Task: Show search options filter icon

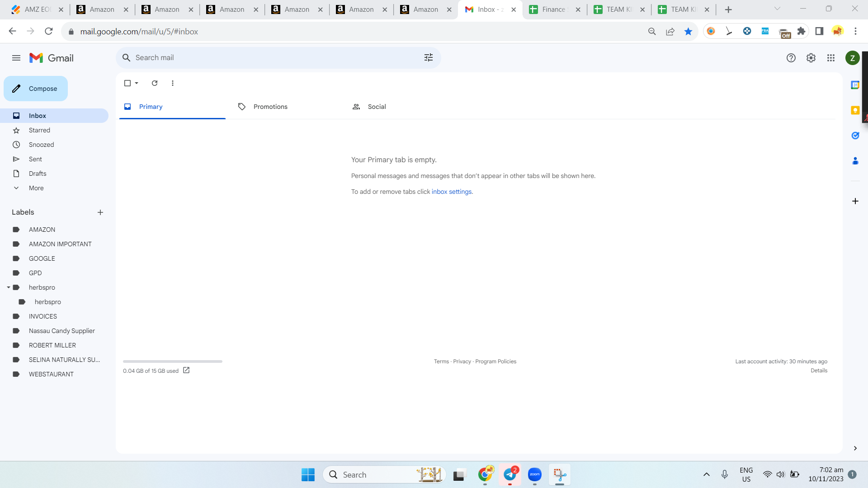Action: pyautogui.click(x=428, y=57)
